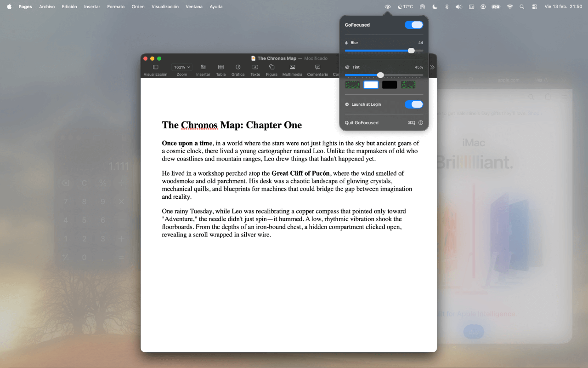Click the GoFocused help question mark

[420, 123]
